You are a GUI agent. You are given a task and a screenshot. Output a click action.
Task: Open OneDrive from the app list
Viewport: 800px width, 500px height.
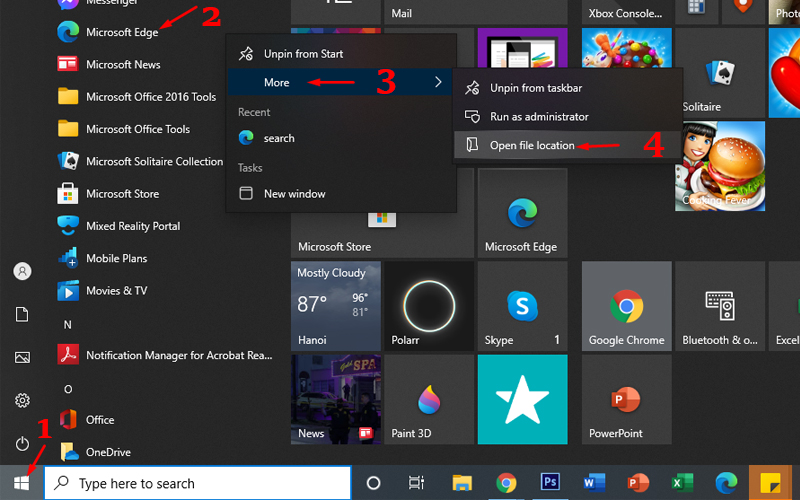(95, 452)
